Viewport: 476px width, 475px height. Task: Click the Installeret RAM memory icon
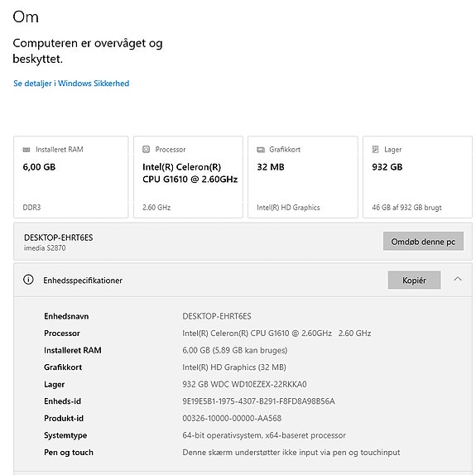click(26, 149)
